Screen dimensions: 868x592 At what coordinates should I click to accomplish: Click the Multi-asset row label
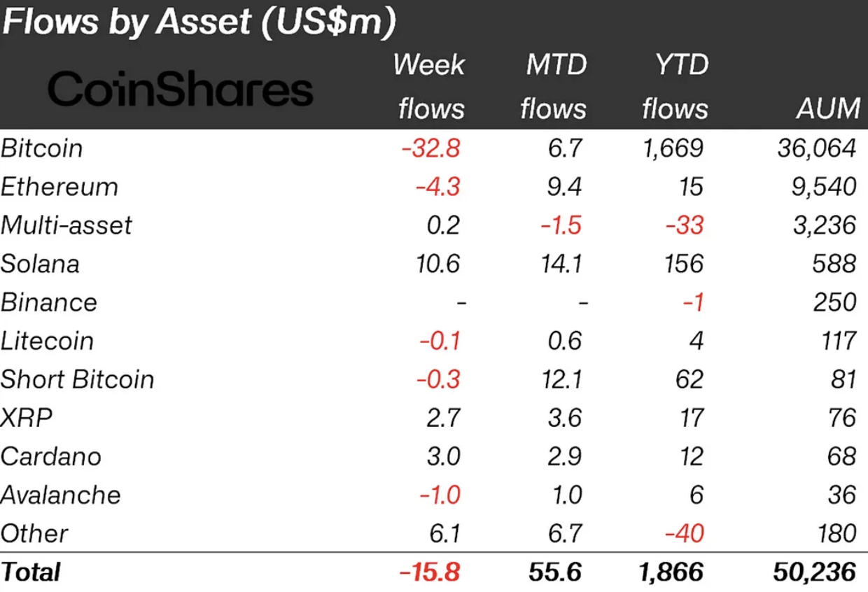(x=66, y=225)
